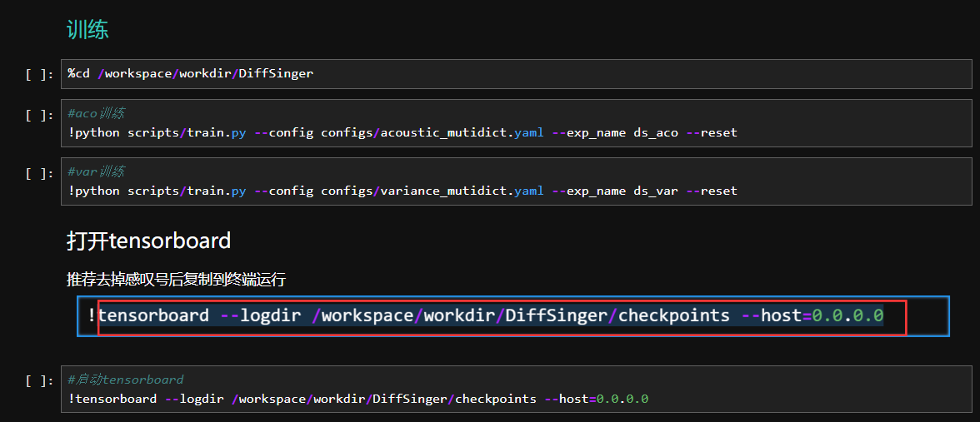
Task: Click the execution prompt beside the #var训练 cell
Action: 39,173
